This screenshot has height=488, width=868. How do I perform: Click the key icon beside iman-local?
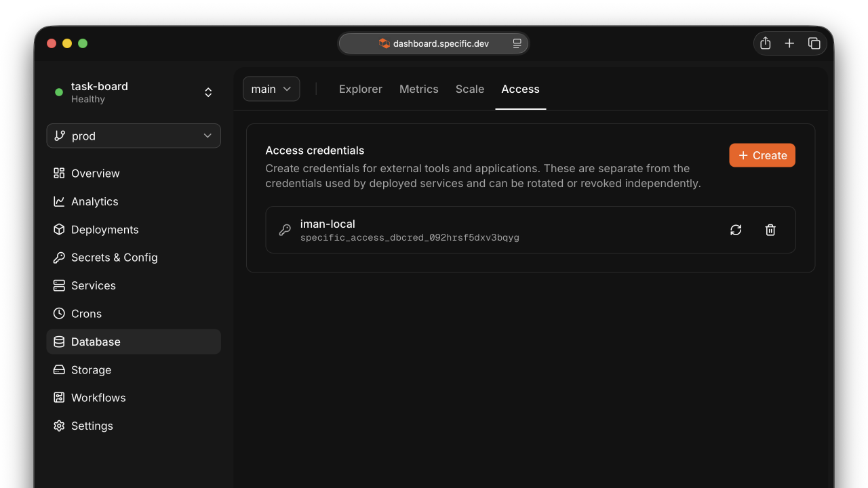click(x=285, y=230)
